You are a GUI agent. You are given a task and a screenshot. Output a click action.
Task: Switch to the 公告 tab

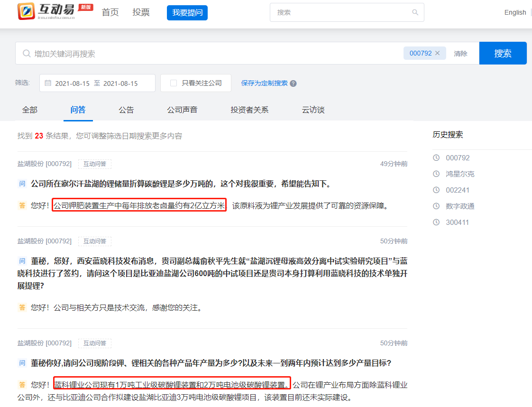click(126, 110)
